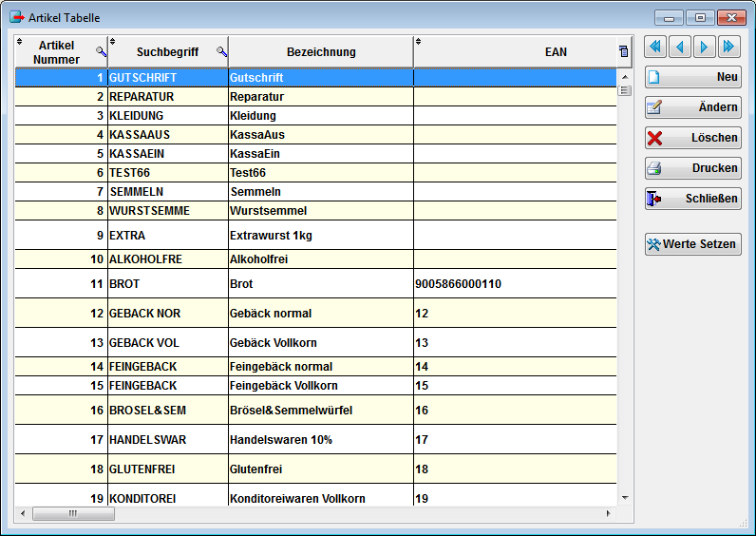Viewport: 756px width, 536px height.
Task: Jump to last record with double-right arrow
Action: click(729, 47)
